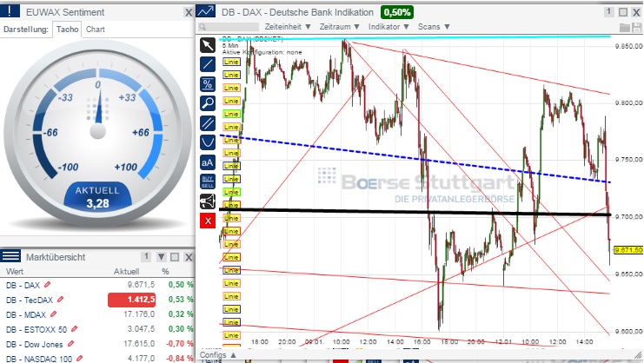
Task: Click the green 0,50% badge in chart title
Action: pos(397,12)
